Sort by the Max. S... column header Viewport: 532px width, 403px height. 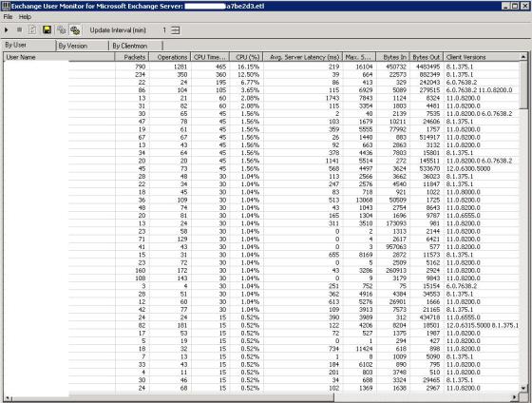359,57
